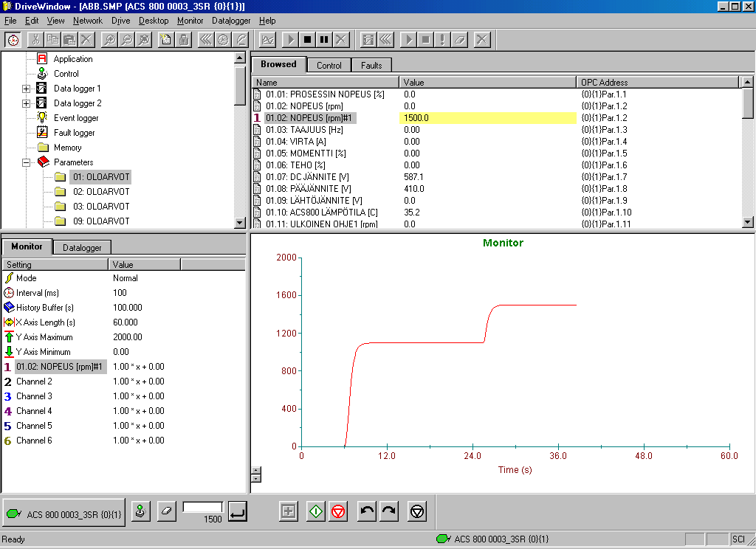Click the parameter list scroll-down arrow
Screen dimensions: 756x549
click(747, 222)
